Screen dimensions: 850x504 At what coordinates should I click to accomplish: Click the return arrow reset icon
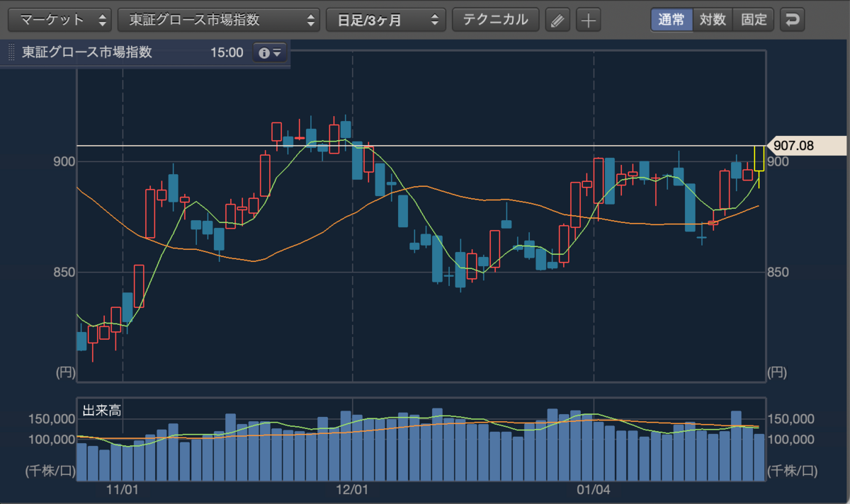(x=793, y=20)
